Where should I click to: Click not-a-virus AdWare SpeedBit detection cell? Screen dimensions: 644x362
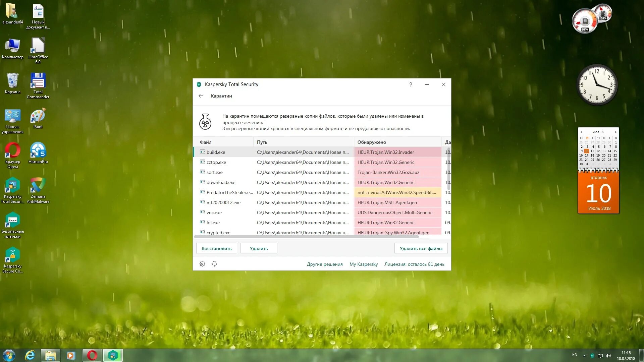tap(398, 192)
